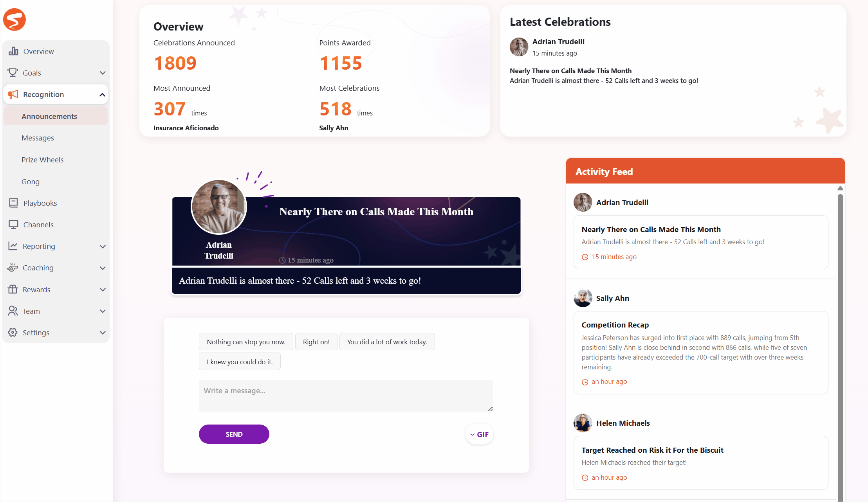Screen dimensions: 868x502
Task: Click the Write a message field
Action: point(346,396)
